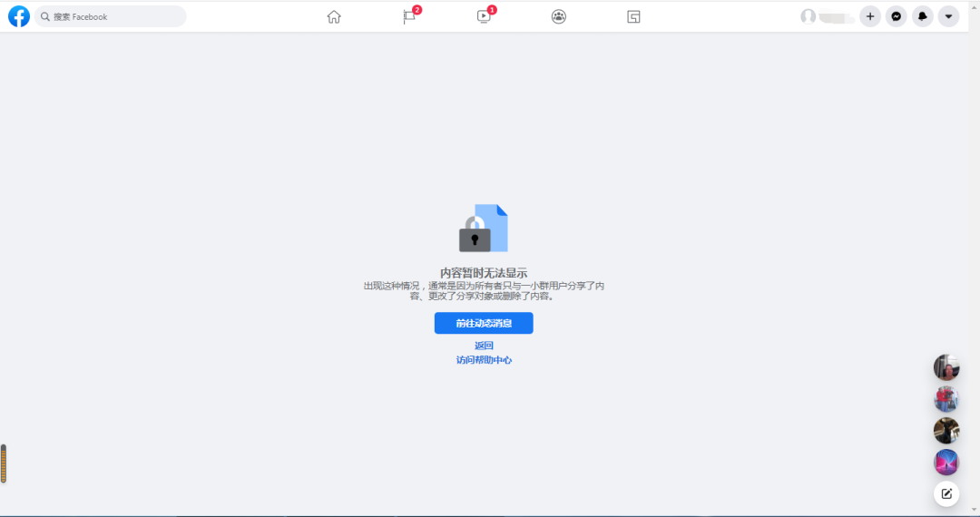Open your profile from the top bar avatar
This screenshot has width=980, height=517.
[x=808, y=16]
